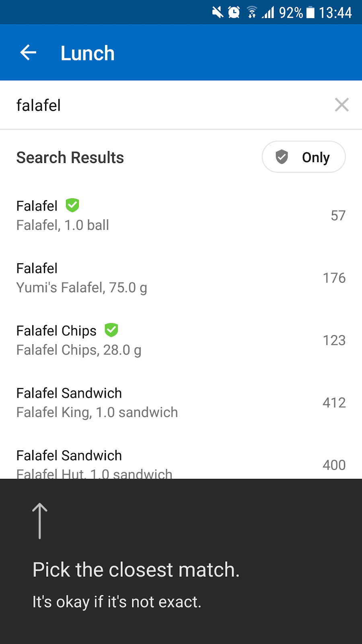The height and width of the screenshot is (644, 362).
Task: Tap the Lunch title in header
Action: 88,53
